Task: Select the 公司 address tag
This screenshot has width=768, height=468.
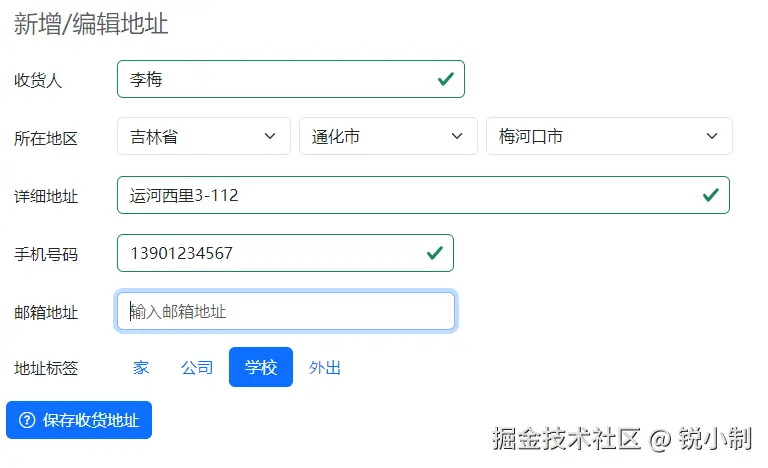Action: point(197,367)
